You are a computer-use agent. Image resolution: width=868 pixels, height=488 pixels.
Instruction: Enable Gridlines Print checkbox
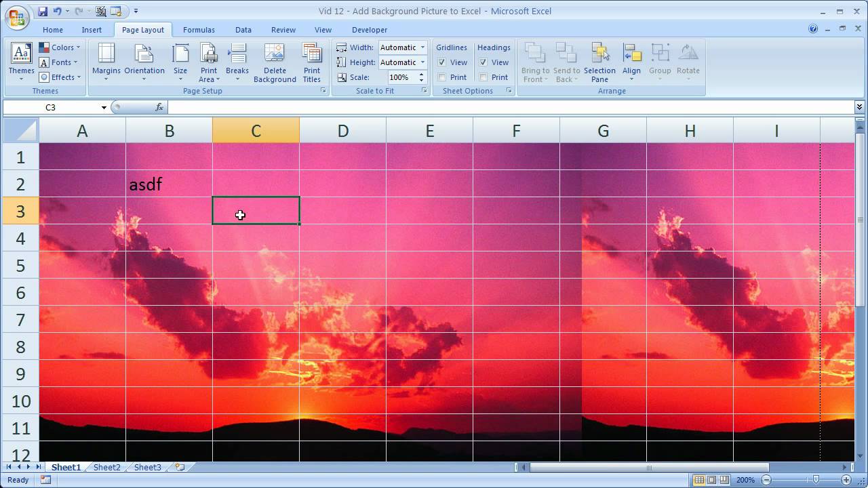441,77
